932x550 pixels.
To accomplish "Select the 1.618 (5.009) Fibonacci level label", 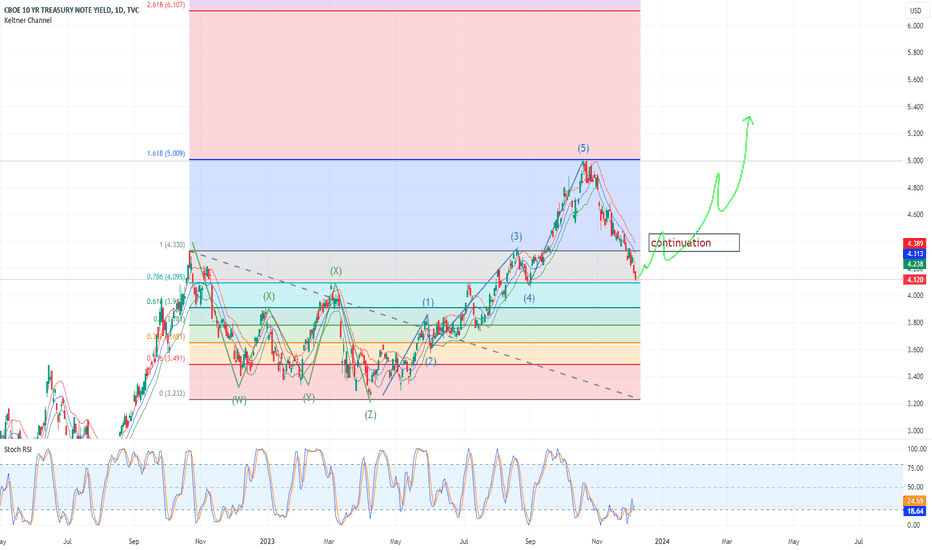I will (x=166, y=153).
